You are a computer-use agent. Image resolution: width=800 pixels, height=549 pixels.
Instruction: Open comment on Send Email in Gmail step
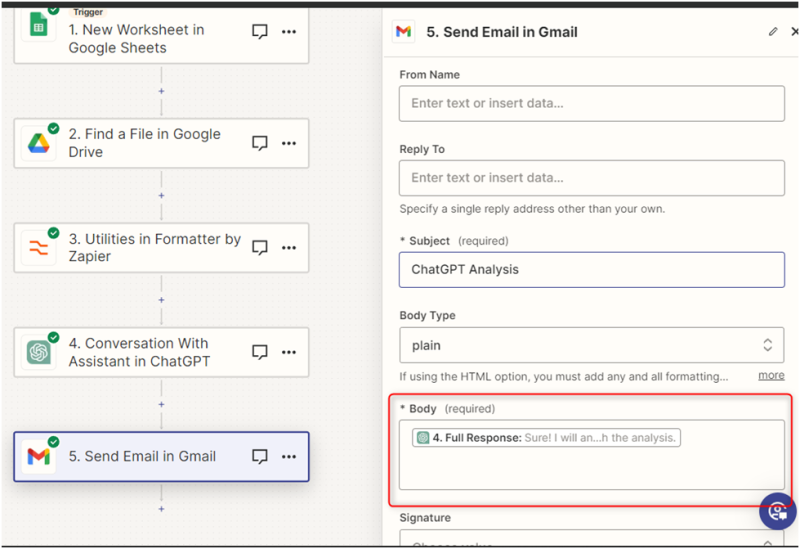click(260, 457)
